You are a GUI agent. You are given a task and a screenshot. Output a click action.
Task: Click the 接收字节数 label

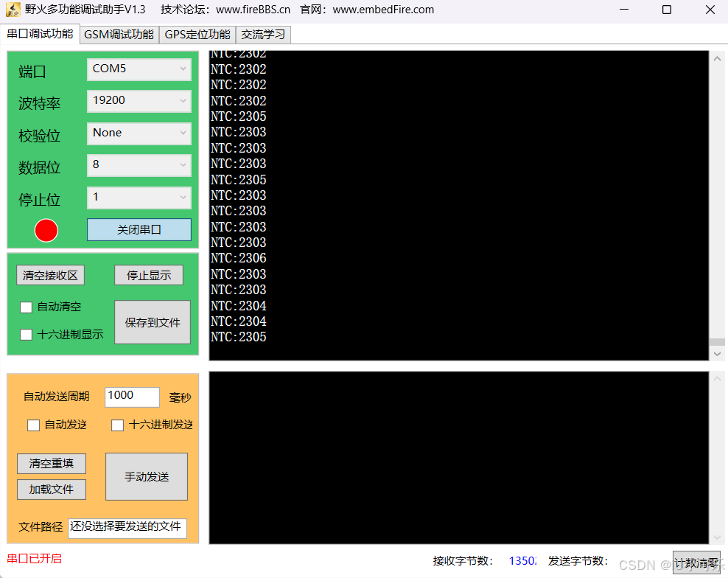coord(463,561)
